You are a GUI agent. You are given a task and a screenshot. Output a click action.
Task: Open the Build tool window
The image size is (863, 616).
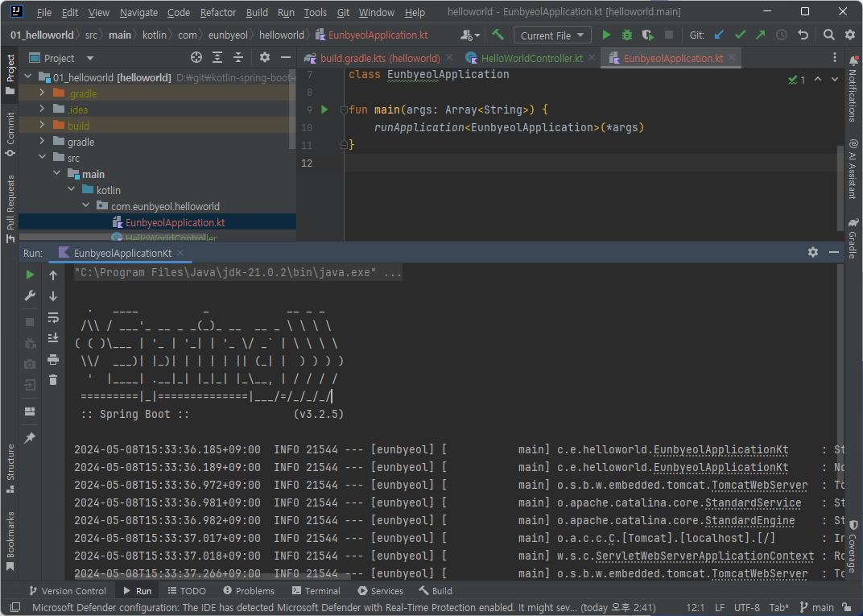click(436, 591)
